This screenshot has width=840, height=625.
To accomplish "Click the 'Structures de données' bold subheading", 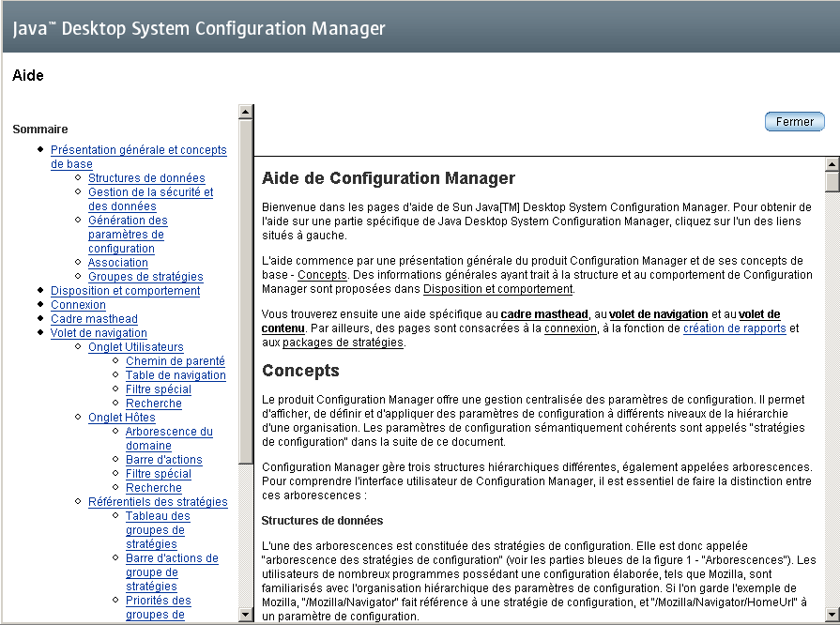I will [x=322, y=521].
